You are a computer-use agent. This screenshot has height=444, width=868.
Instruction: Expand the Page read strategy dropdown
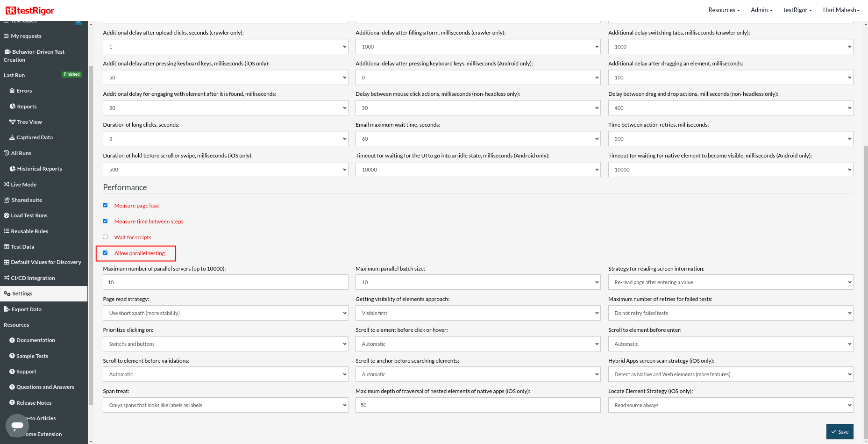click(x=225, y=313)
